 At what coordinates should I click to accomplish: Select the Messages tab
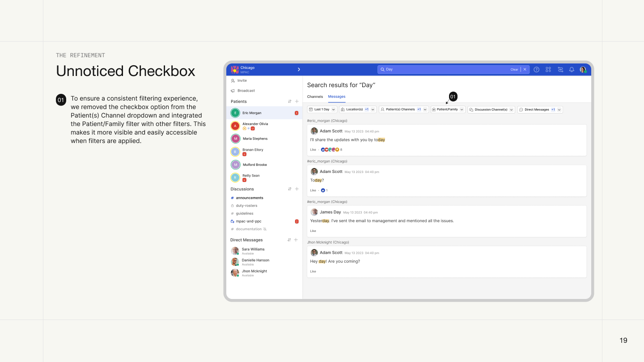pos(336,97)
